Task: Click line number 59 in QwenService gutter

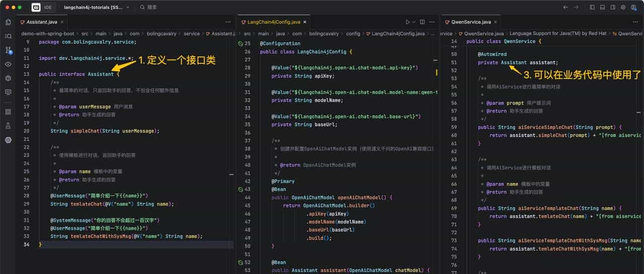Action: coord(454,127)
